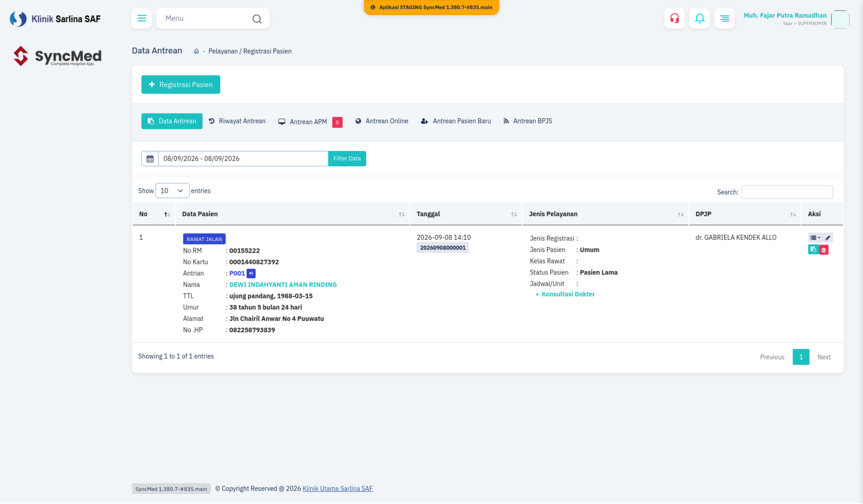Open the notifications bell
The height and width of the screenshot is (504, 863).
click(700, 18)
